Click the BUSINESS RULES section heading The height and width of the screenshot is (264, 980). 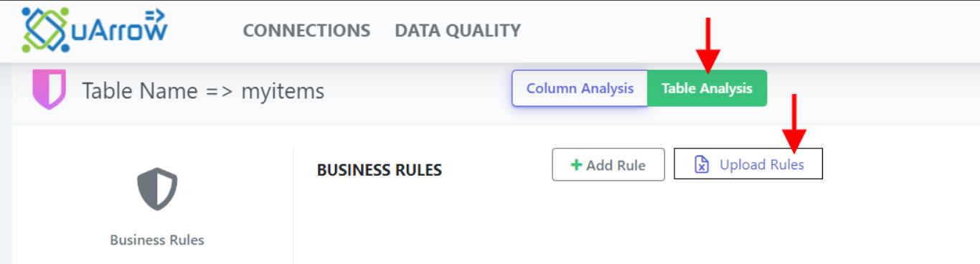pyautogui.click(x=380, y=170)
